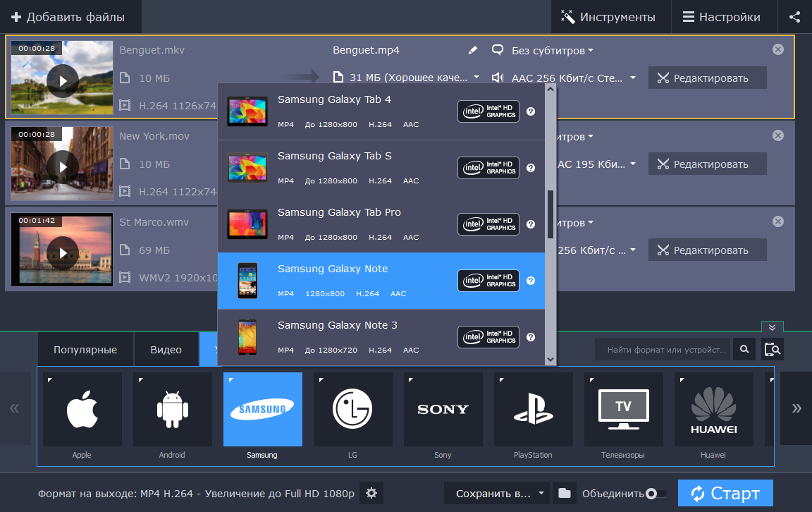Click the preset list scroll up arrow
This screenshot has width=812, height=512.
(x=550, y=89)
